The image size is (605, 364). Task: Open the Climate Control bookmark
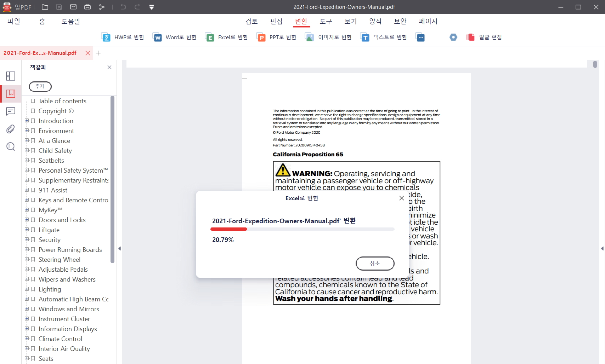point(60,339)
